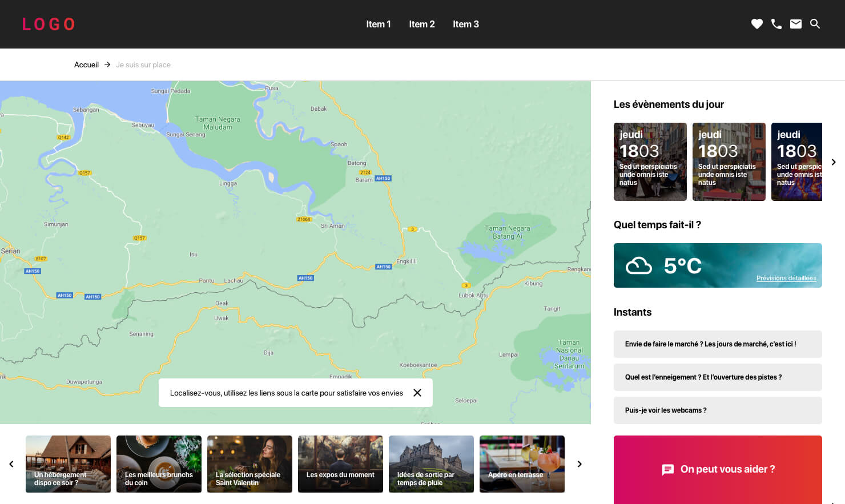This screenshot has width=845, height=504.
Task: Click 'Lubok Antu' label on map
Action: (x=473, y=295)
